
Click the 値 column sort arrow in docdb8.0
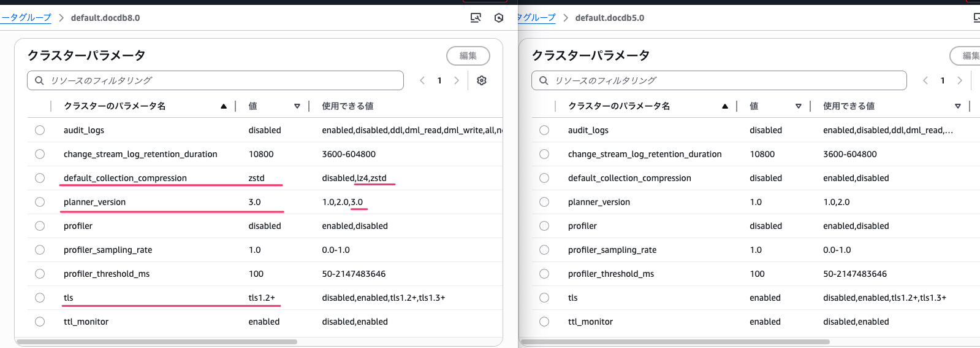pyautogui.click(x=297, y=106)
